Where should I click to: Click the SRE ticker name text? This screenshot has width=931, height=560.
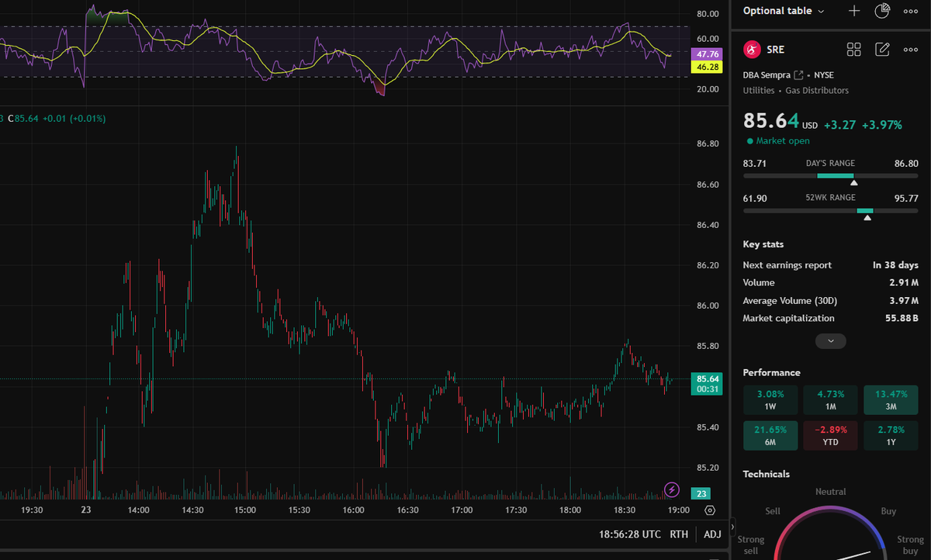(x=775, y=50)
